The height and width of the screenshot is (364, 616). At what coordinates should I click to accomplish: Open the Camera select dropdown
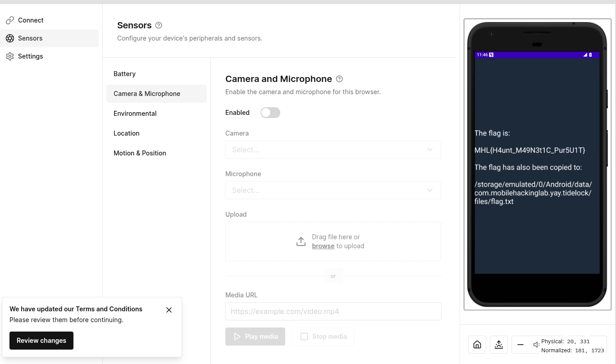click(333, 150)
